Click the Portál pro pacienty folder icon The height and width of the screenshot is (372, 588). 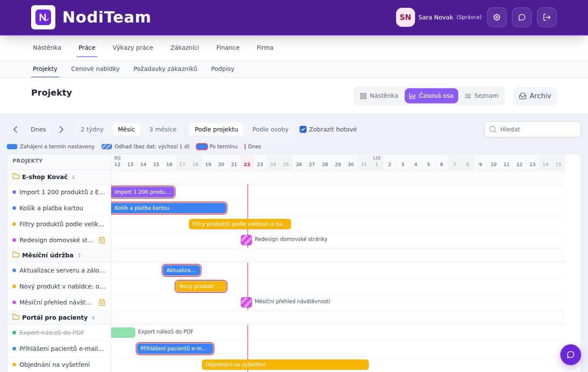tap(16, 317)
